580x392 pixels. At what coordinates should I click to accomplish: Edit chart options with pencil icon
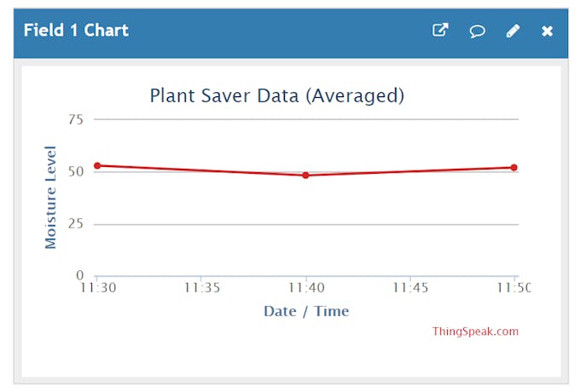(x=513, y=31)
